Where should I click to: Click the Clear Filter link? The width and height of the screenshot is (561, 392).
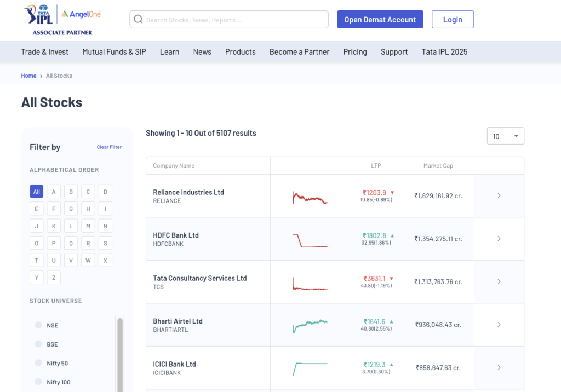point(109,147)
